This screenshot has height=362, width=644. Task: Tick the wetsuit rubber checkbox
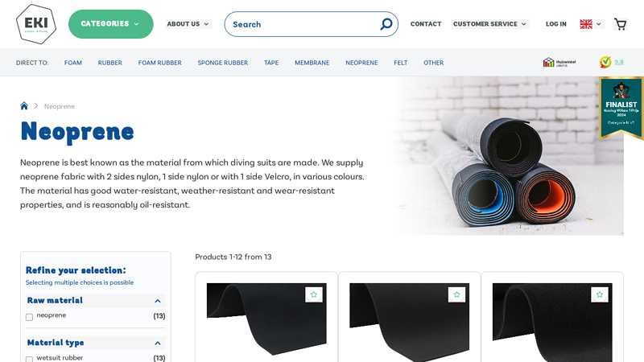(29, 359)
